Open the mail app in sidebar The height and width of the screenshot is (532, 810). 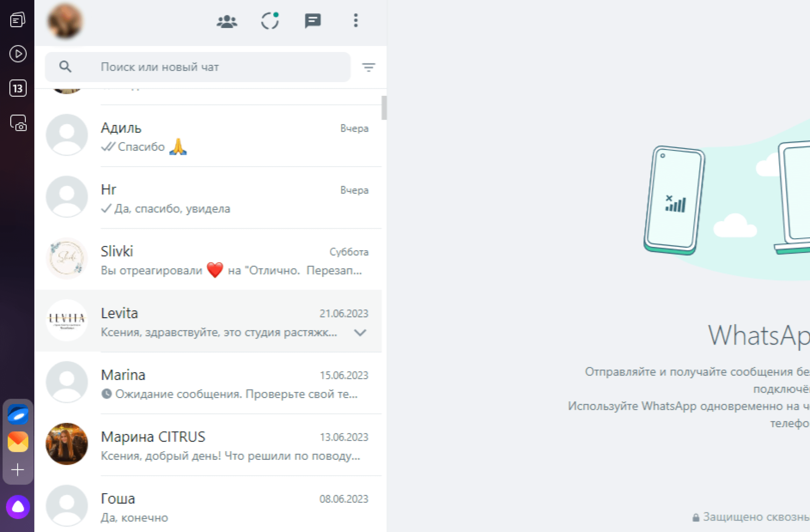(18, 442)
